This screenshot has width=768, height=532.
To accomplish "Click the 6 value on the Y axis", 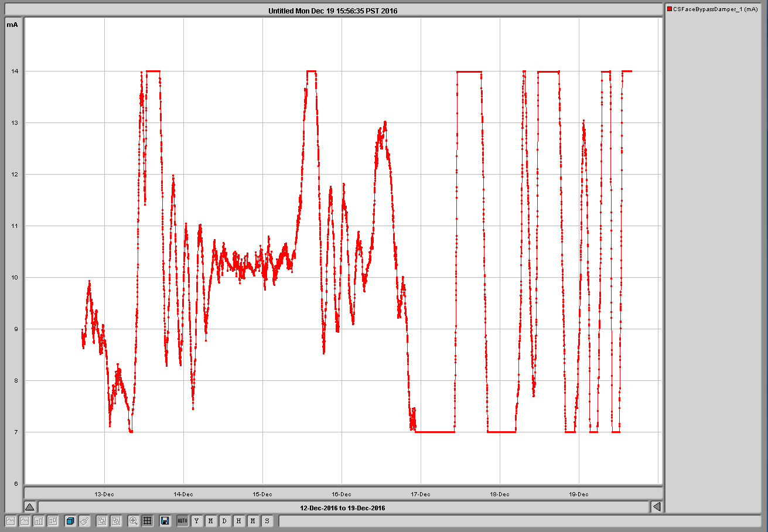I will (15, 484).
